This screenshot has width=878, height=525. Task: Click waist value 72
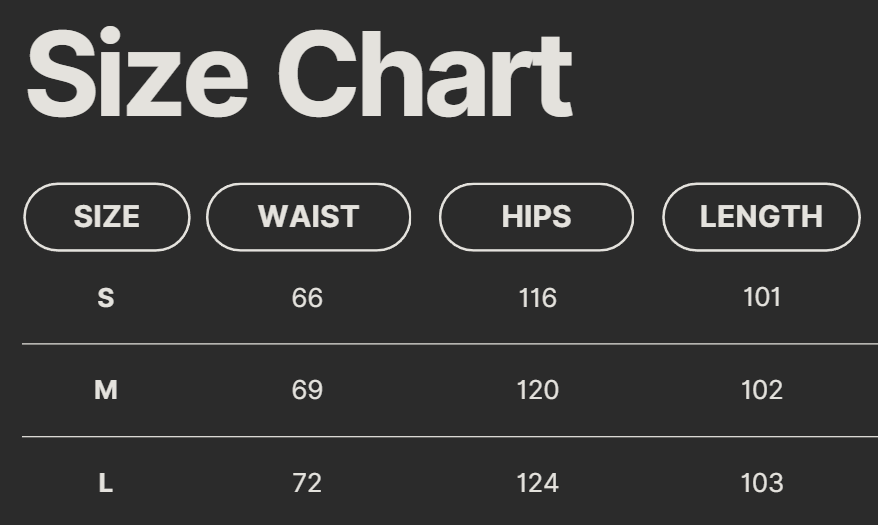307,483
